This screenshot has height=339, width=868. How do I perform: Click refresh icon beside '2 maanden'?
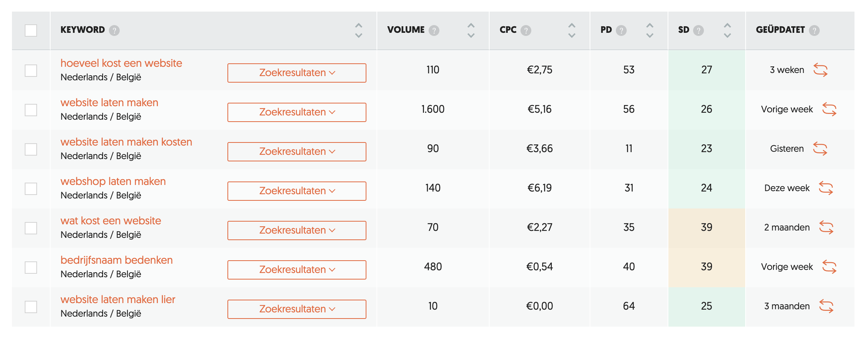(x=826, y=228)
